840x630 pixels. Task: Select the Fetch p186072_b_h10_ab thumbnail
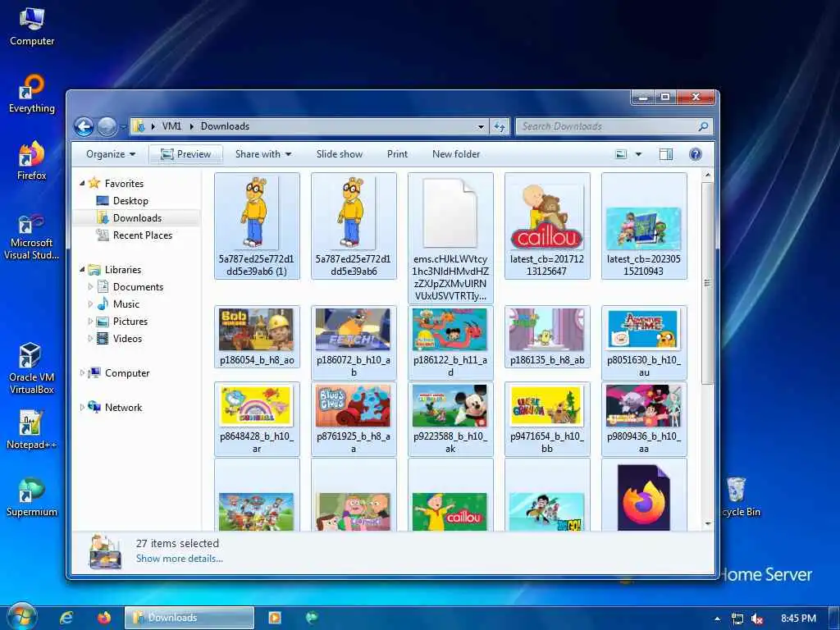click(x=354, y=343)
